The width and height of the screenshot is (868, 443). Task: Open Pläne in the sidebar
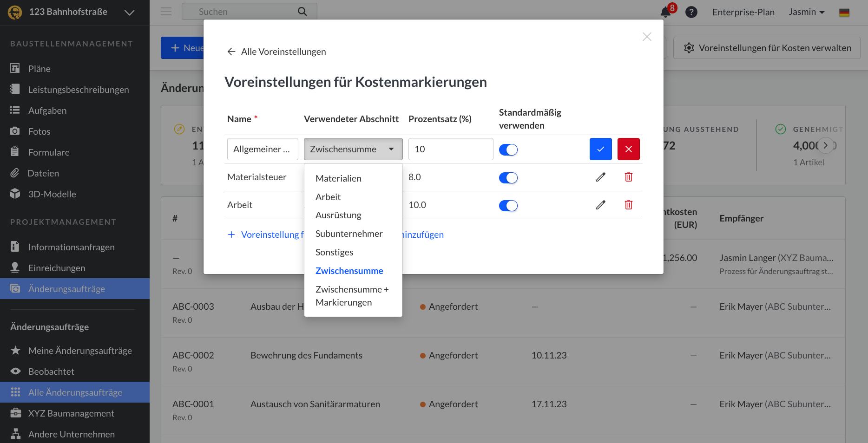tap(75, 69)
